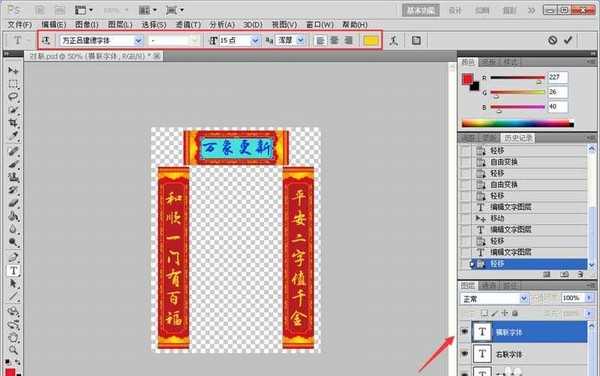Left align the text
The image size is (600, 376).
[320, 40]
